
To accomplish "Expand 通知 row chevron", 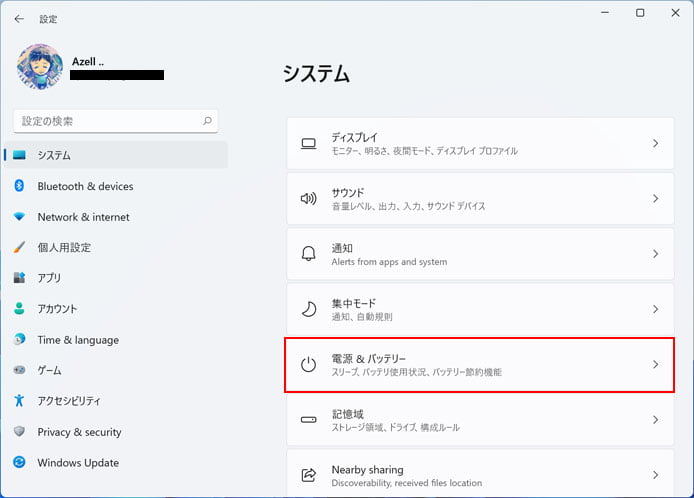I will pos(655,254).
